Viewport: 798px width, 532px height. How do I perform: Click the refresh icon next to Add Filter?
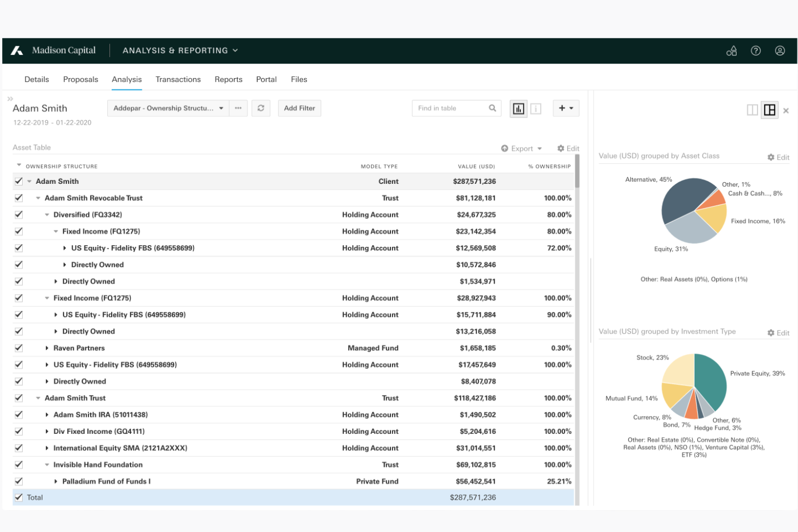pyautogui.click(x=261, y=108)
